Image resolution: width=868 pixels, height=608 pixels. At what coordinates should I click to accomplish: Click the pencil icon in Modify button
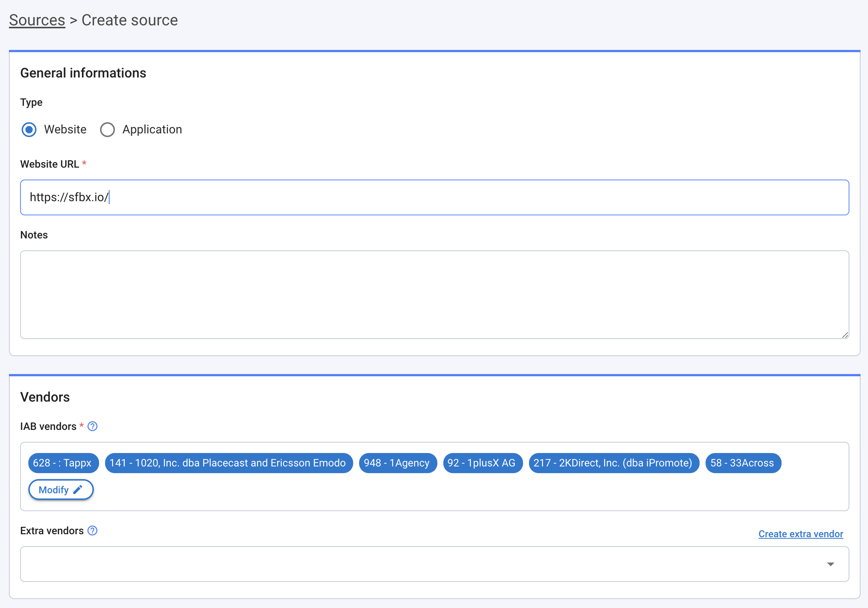77,490
